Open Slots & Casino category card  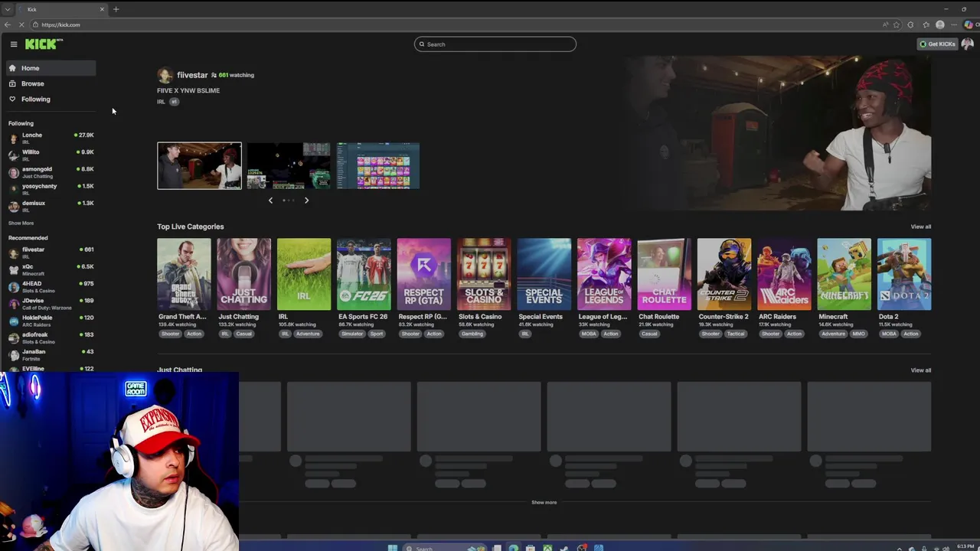pyautogui.click(x=484, y=274)
